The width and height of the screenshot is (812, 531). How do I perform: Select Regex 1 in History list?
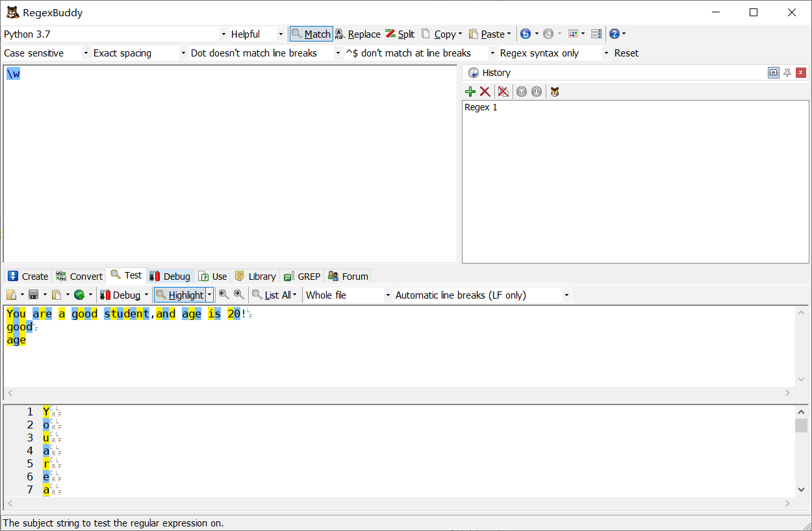click(x=481, y=107)
